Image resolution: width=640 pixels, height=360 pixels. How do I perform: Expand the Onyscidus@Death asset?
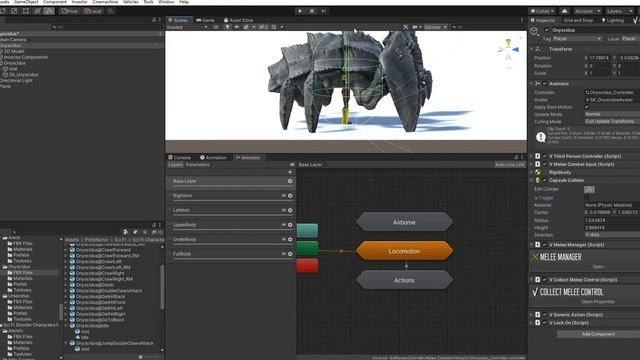[66, 285]
